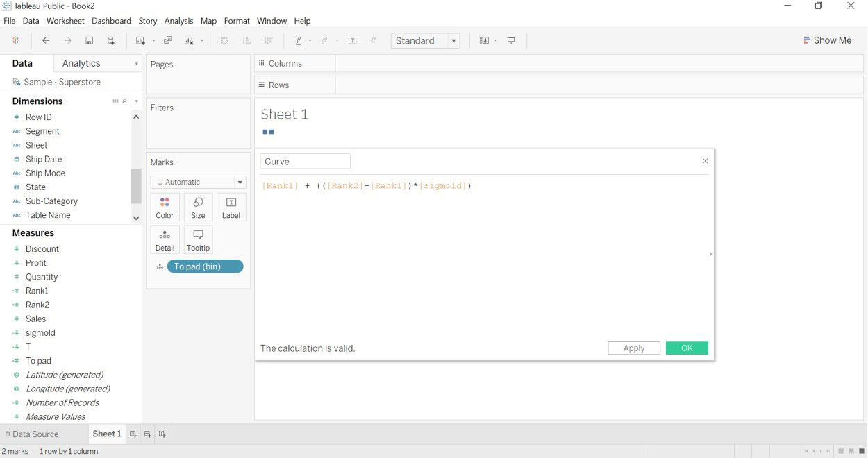Select the Ship Mode dimension field
The height and width of the screenshot is (458, 868).
pos(45,173)
